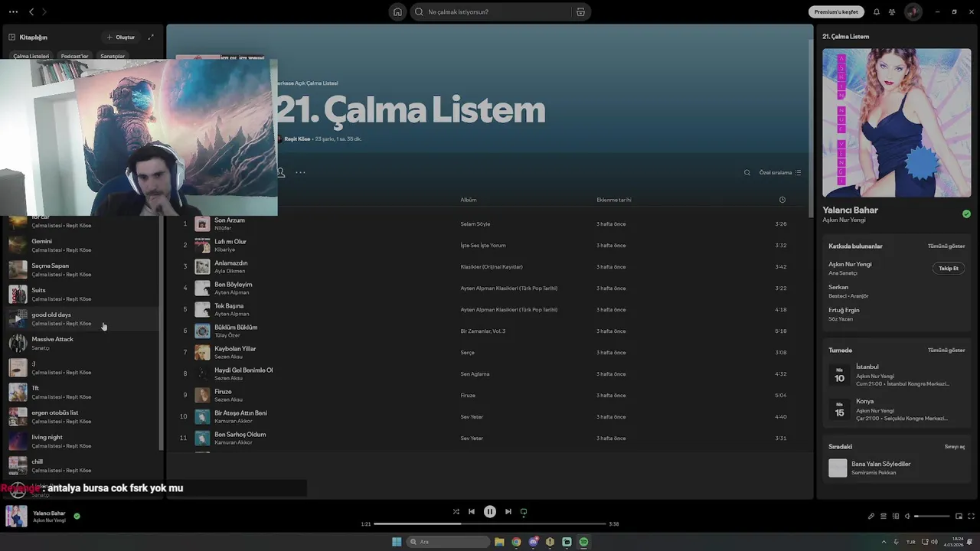Image resolution: width=980 pixels, height=551 pixels.
Task: Mute the volume speaker icon
Action: point(907,516)
